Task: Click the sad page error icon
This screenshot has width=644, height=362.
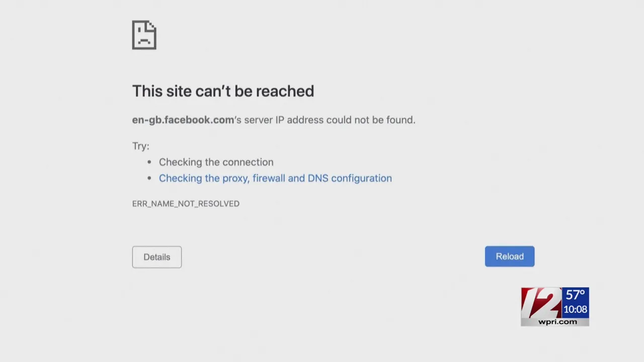Action: click(144, 35)
